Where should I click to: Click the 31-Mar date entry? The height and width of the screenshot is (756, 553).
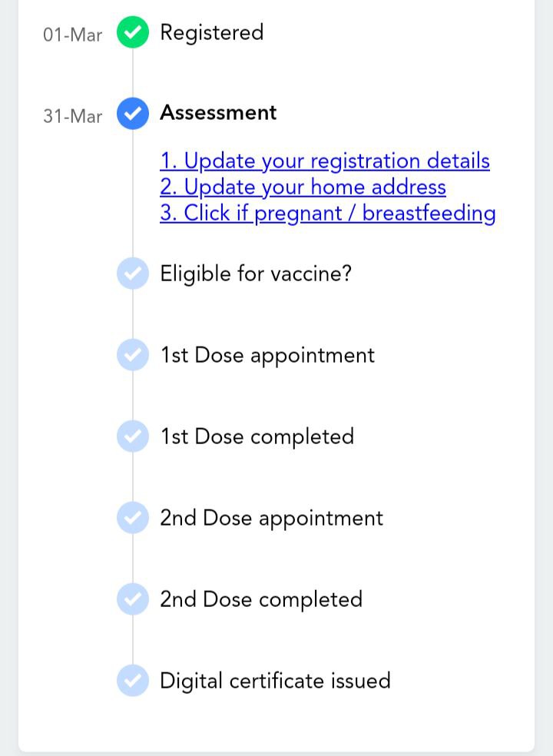(x=73, y=117)
